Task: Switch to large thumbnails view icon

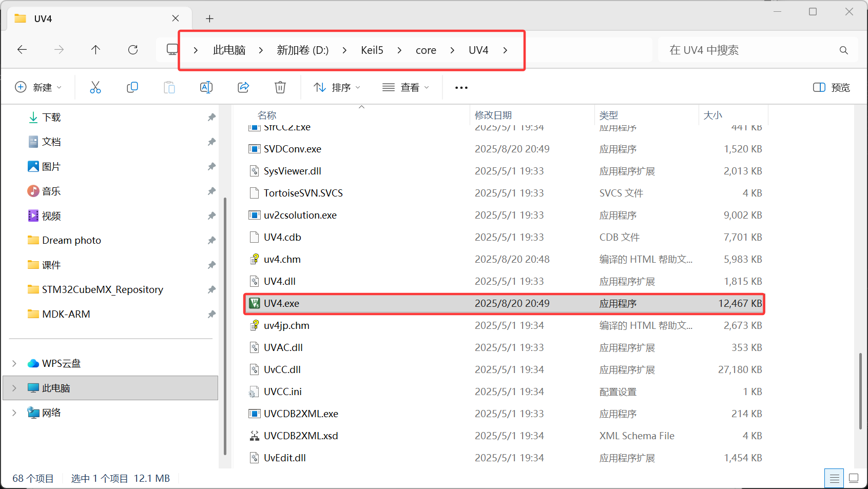Action: point(854,479)
